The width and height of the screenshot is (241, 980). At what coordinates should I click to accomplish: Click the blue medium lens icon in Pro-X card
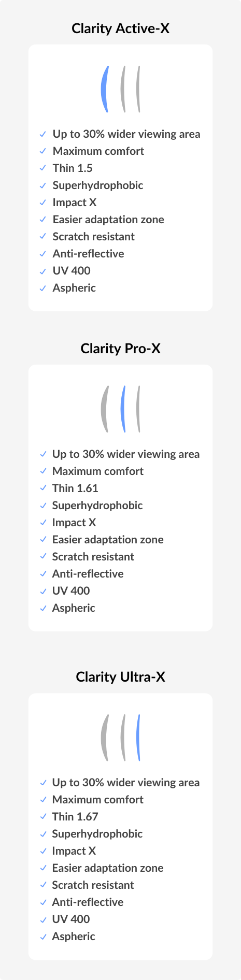point(123,409)
